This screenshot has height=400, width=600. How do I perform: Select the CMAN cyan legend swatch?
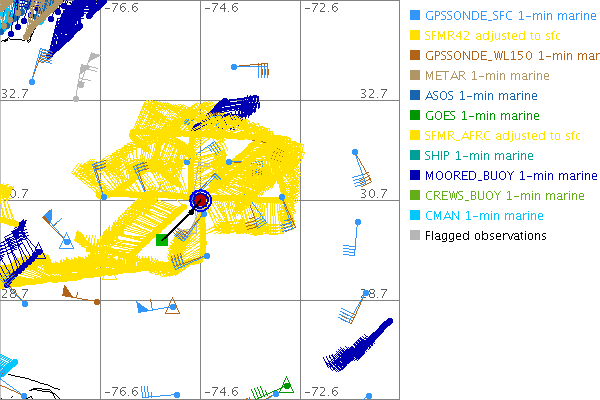click(414, 216)
